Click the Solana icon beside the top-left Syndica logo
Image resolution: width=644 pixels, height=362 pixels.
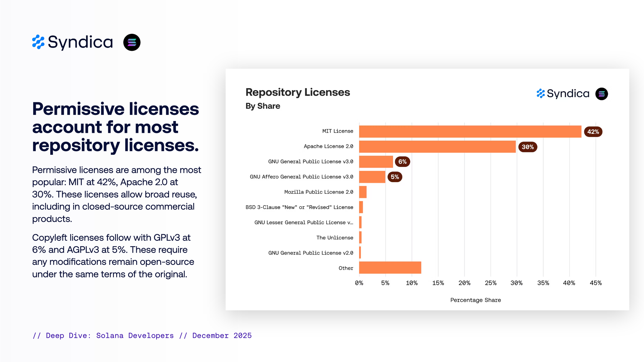[x=132, y=42]
